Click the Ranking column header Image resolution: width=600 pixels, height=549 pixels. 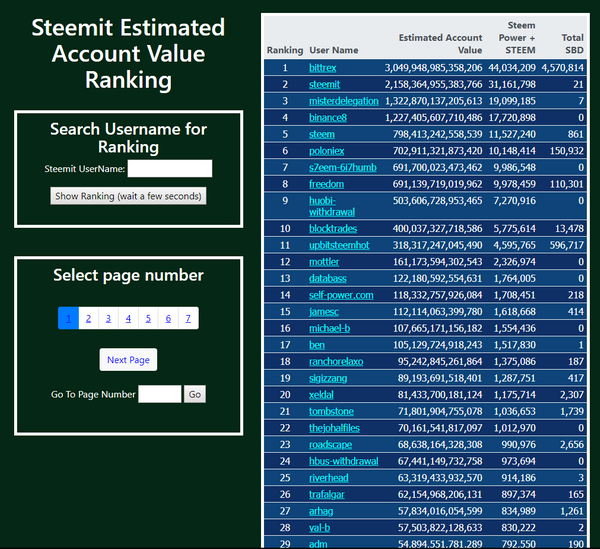[285, 50]
